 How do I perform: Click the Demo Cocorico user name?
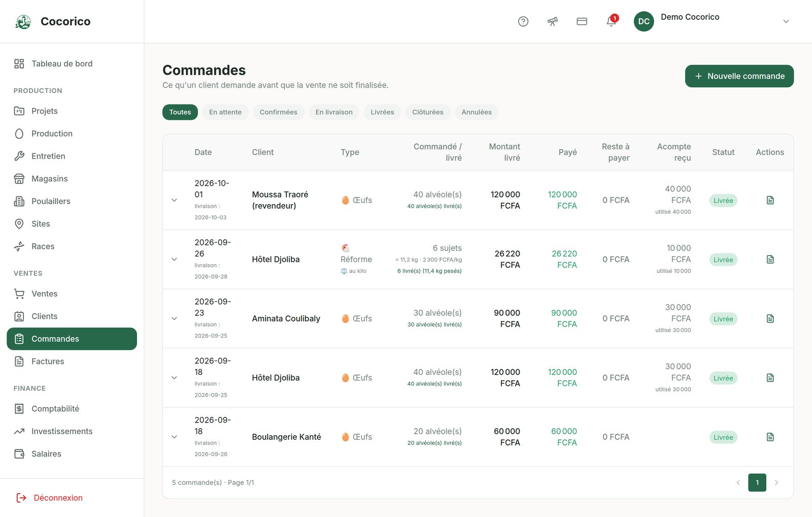[x=690, y=17]
